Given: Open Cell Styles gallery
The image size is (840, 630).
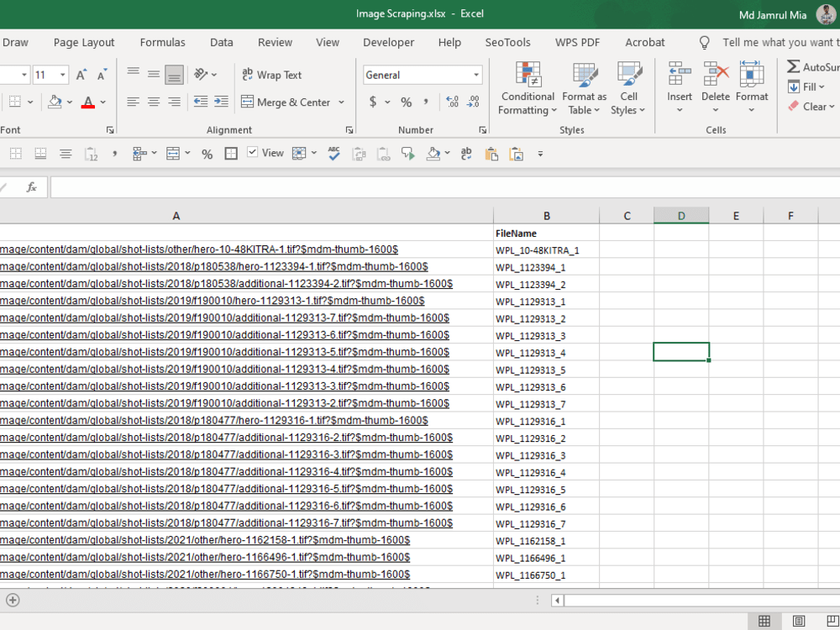Looking at the screenshot, I should pyautogui.click(x=628, y=88).
